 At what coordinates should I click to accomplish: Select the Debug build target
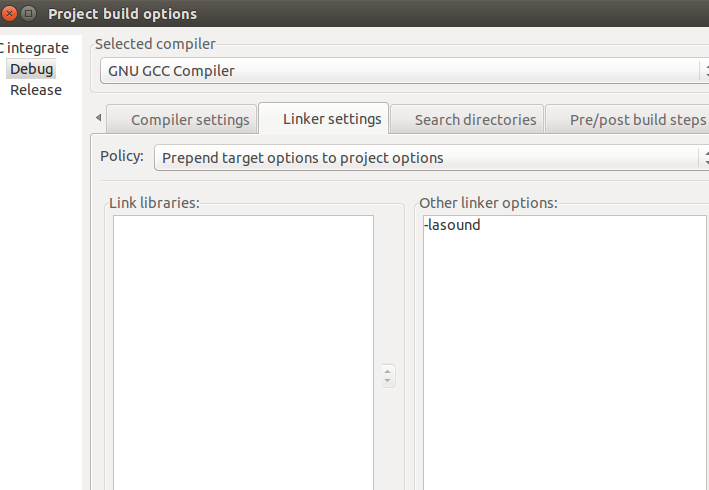click(31, 69)
